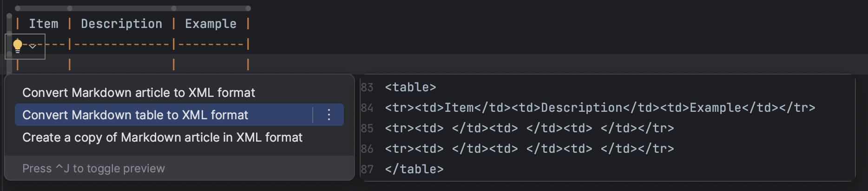Open three-dot options on highlighted action
This screenshot has height=191, width=868.
(329, 115)
